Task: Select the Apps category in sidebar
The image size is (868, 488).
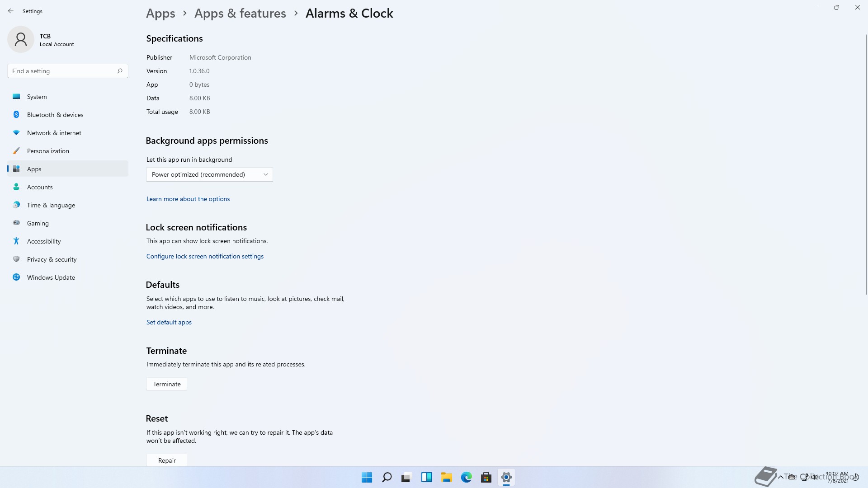Action: (x=68, y=169)
